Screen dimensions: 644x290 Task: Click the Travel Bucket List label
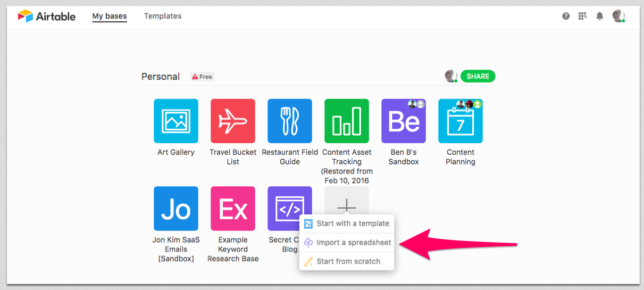click(x=233, y=157)
